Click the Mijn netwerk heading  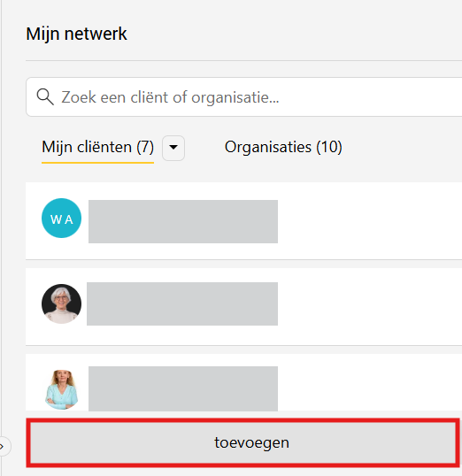click(x=76, y=34)
